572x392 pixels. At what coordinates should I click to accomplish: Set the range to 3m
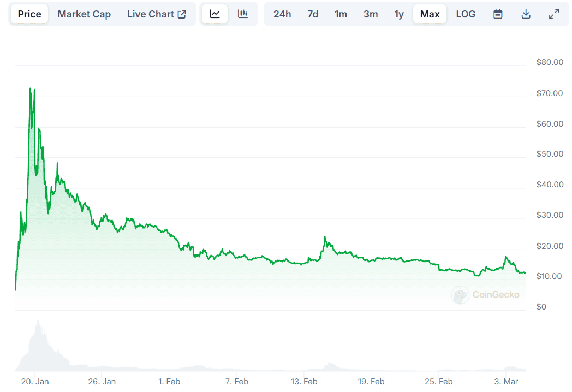coord(371,14)
